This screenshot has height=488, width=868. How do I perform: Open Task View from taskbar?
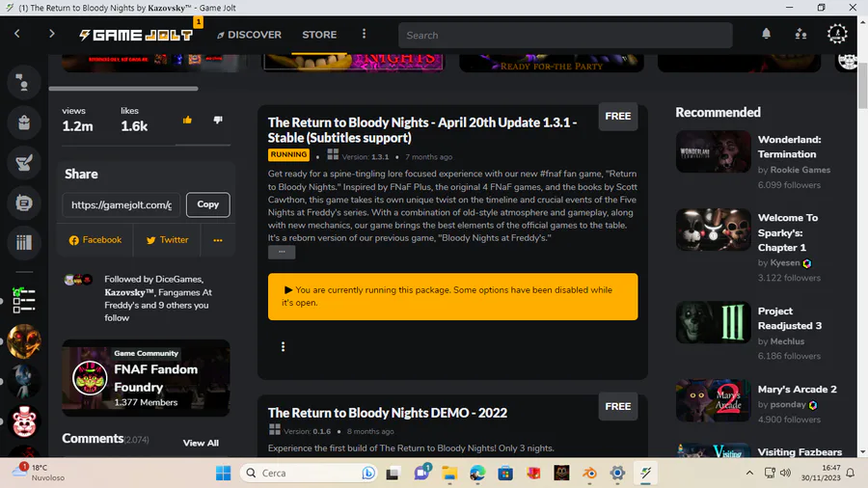[x=393, y=474]
